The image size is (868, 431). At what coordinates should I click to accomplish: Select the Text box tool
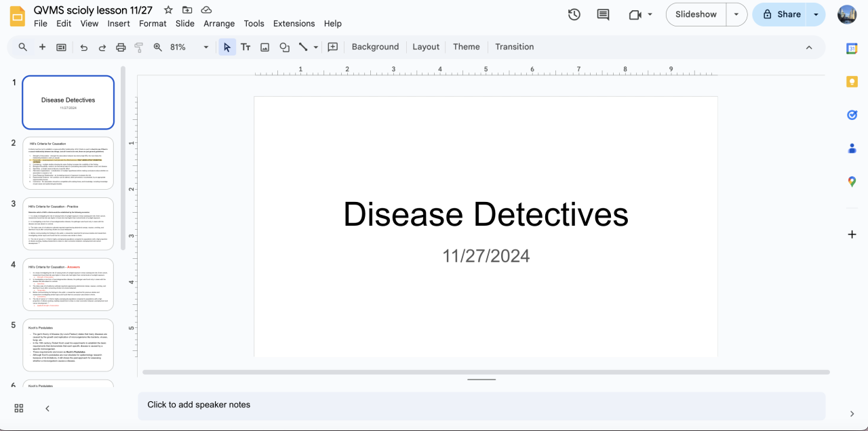point(245,47)
